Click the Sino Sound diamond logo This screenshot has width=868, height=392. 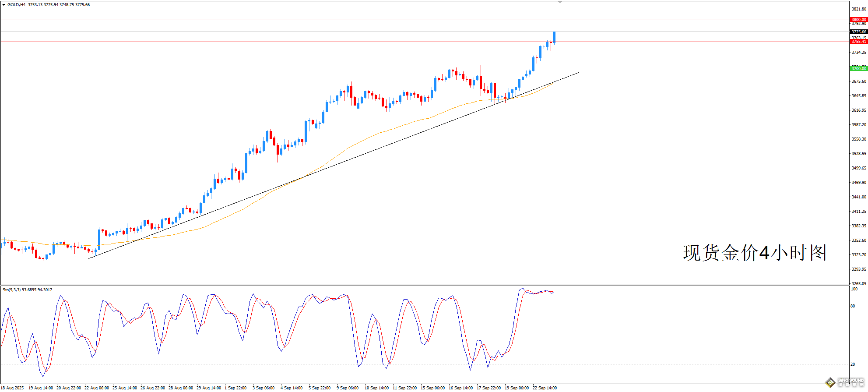click(830, 382)
